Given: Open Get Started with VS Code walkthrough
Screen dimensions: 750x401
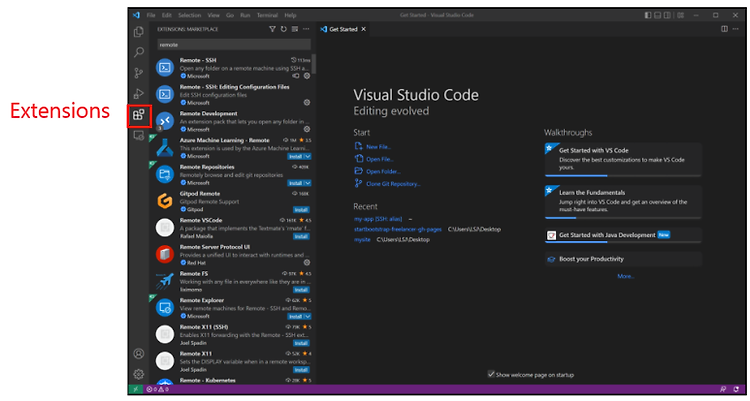Looking at the screenshot, I should tap(623, 159).
